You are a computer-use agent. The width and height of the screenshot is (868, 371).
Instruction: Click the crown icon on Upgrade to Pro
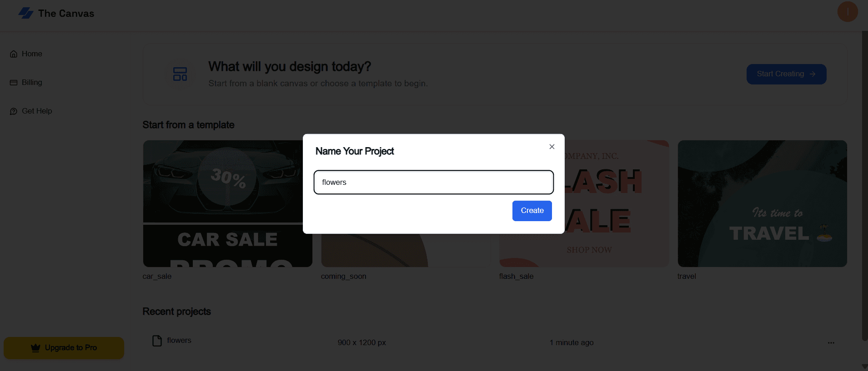point(35,347)
